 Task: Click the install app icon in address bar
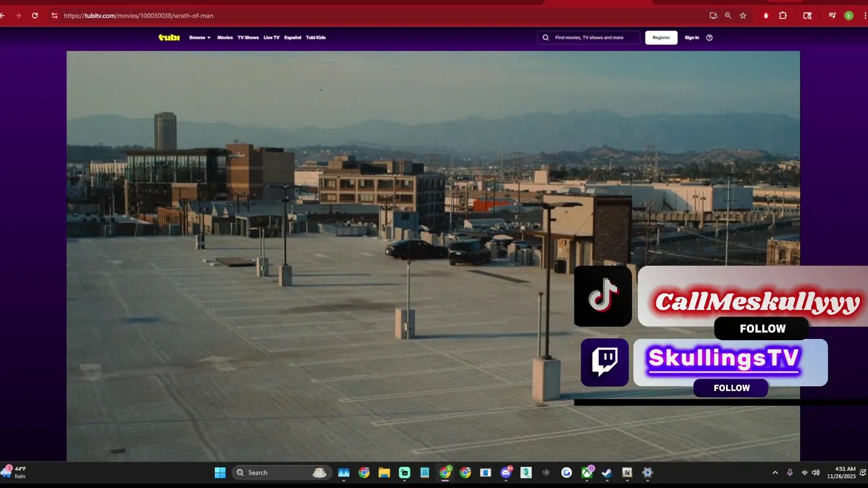pos(713,16)
